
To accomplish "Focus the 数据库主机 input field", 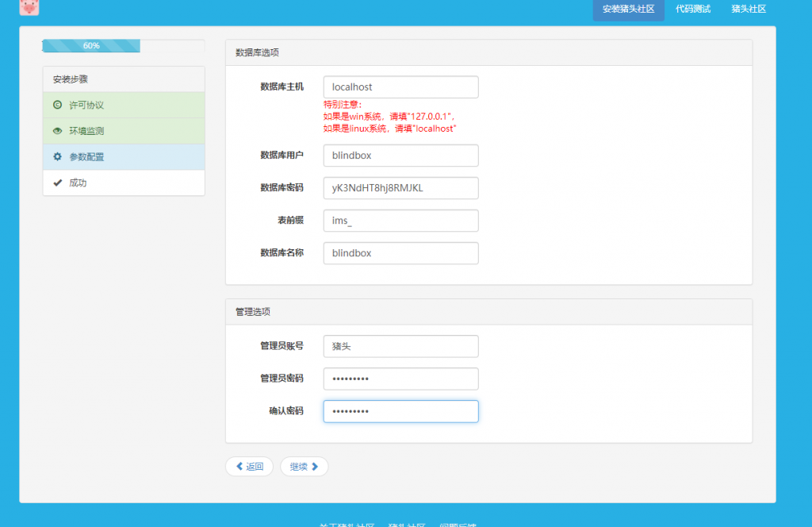I will [400, 87].
